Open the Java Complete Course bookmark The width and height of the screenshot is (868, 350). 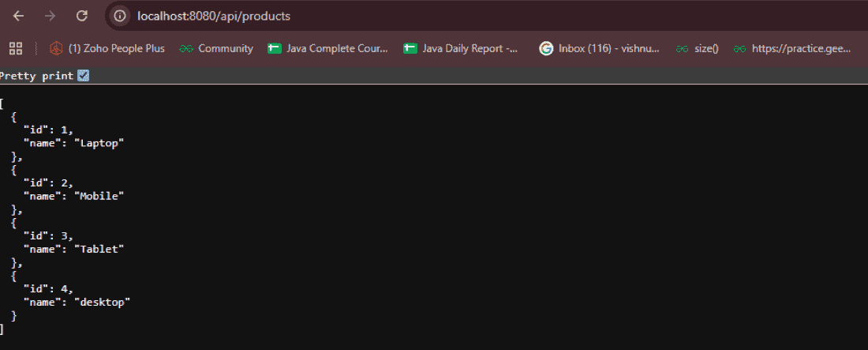(x=327, y=48)
